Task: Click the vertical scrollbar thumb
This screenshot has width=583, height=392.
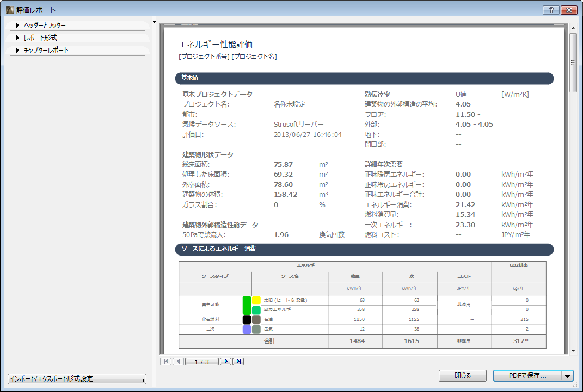Action: coord(573,63)
